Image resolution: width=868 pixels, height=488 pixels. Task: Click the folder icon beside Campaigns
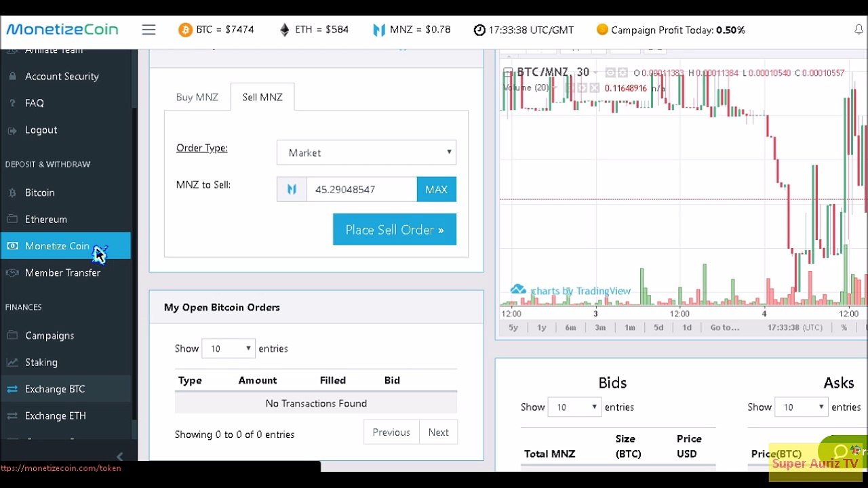[12, 335]
